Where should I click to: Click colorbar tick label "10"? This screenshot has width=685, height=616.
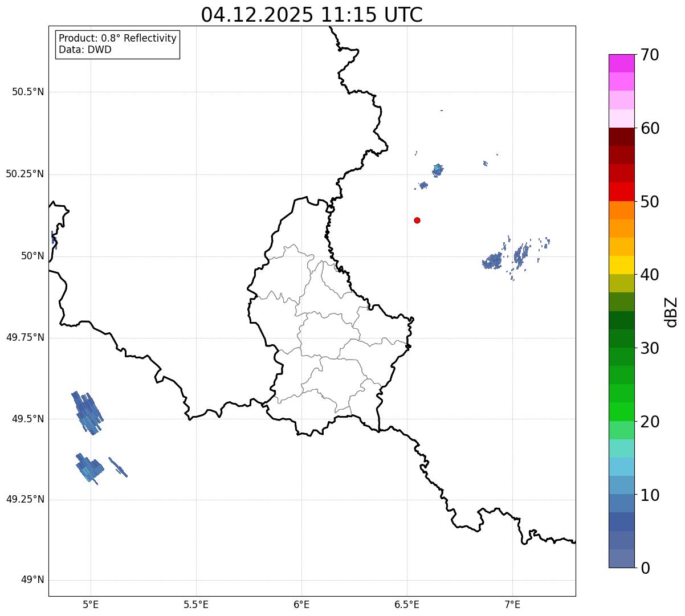649,495
